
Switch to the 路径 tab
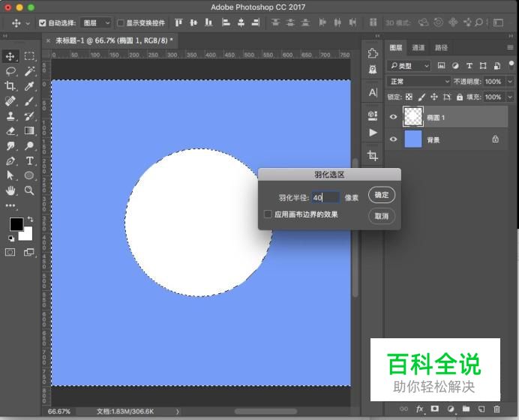441,48
